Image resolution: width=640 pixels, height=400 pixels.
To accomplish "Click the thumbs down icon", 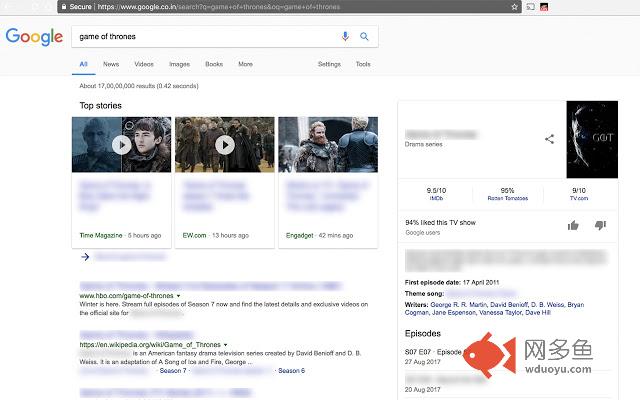I will coord(600,225).
